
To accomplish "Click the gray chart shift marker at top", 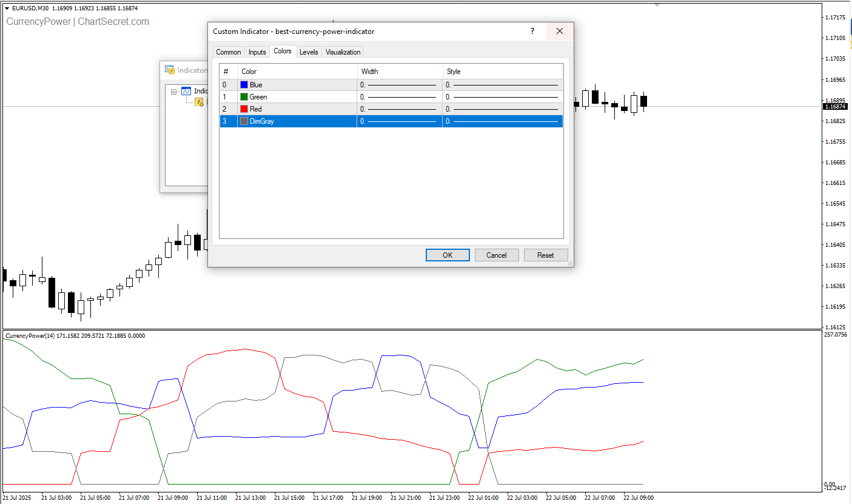I will tap(657, 5).
